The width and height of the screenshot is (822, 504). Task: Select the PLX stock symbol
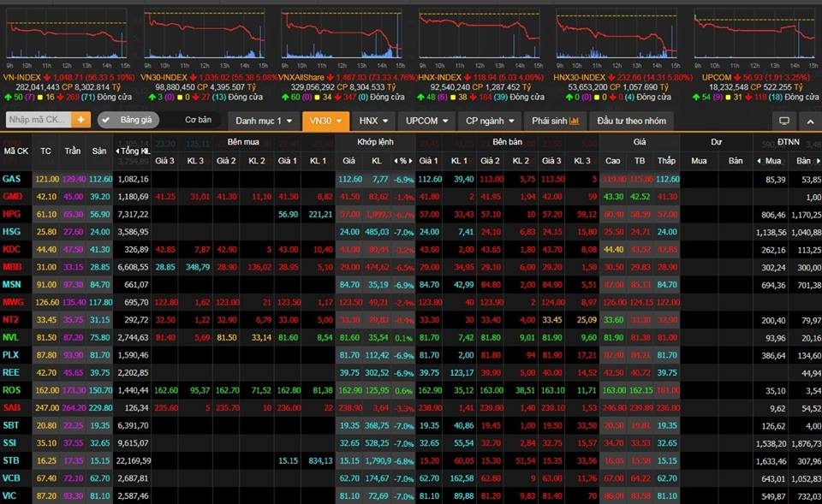[10, 355]
